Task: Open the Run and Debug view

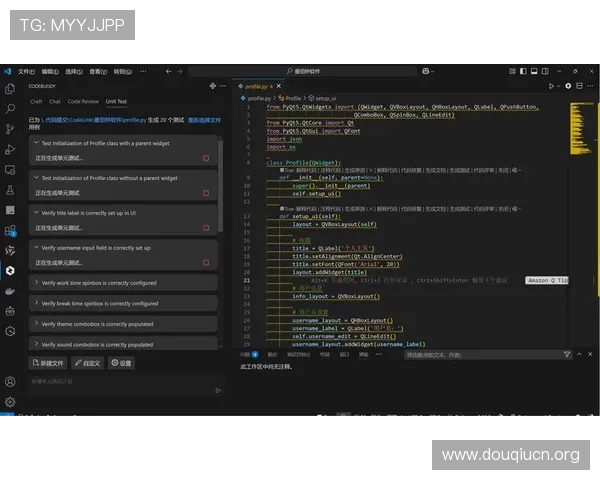Action: tap(10, 149)
